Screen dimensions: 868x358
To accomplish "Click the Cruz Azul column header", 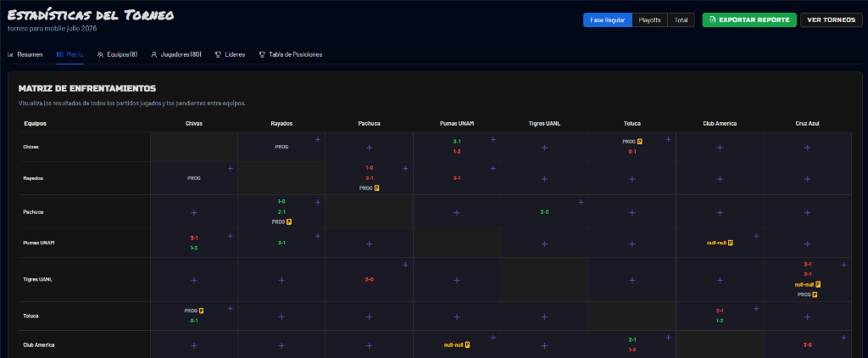I will tap(807, 124).
